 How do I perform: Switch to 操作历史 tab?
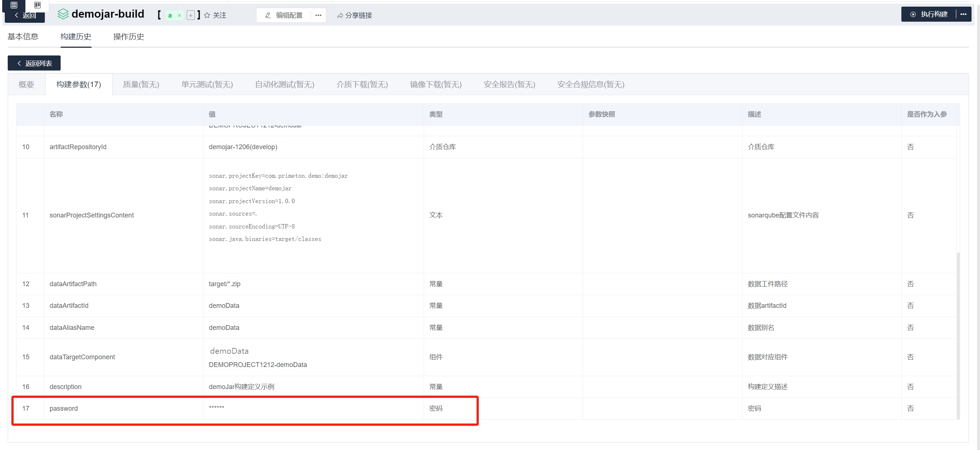(128, 36)
